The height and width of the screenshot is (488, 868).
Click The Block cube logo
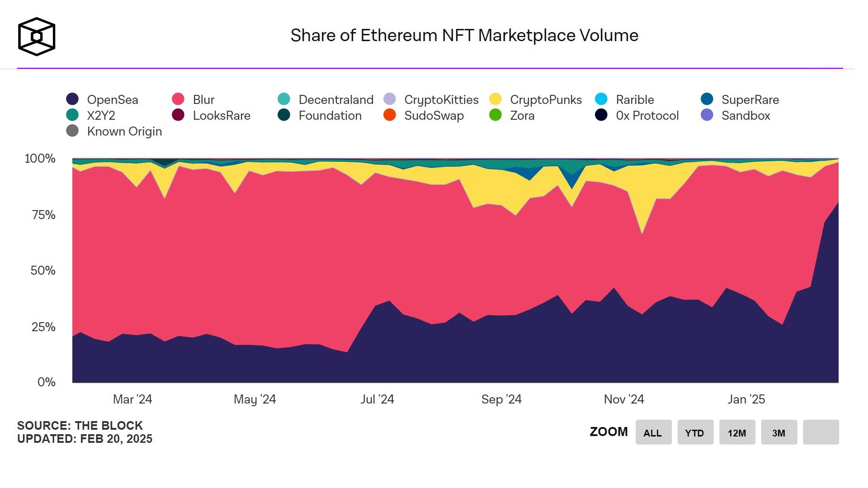tap(37, 37)
